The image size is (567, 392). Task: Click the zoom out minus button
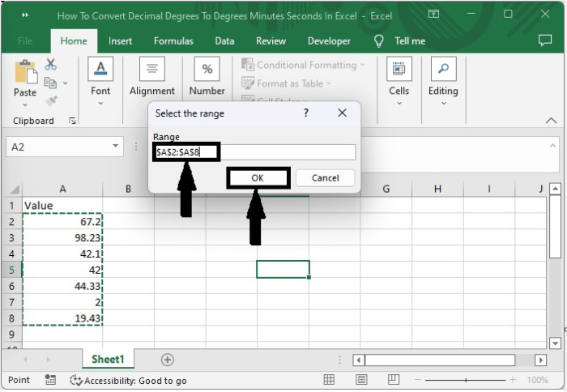(x=418, y=380)
